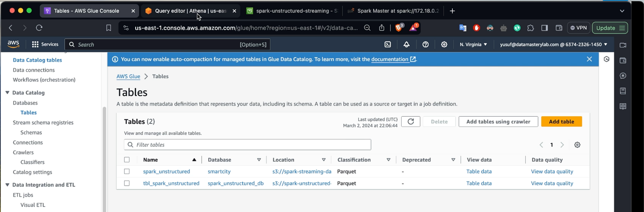
Task: Open AWS CloudShell icon
Action: (388, 44)
